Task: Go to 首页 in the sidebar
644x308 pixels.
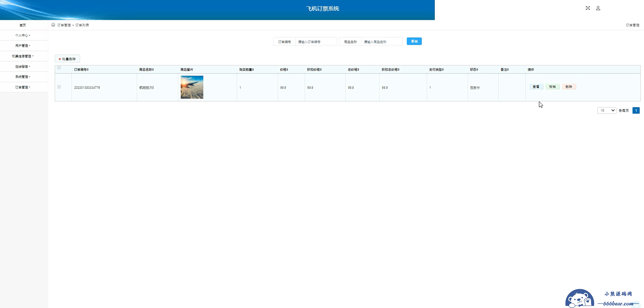Action: coord(23,25)
